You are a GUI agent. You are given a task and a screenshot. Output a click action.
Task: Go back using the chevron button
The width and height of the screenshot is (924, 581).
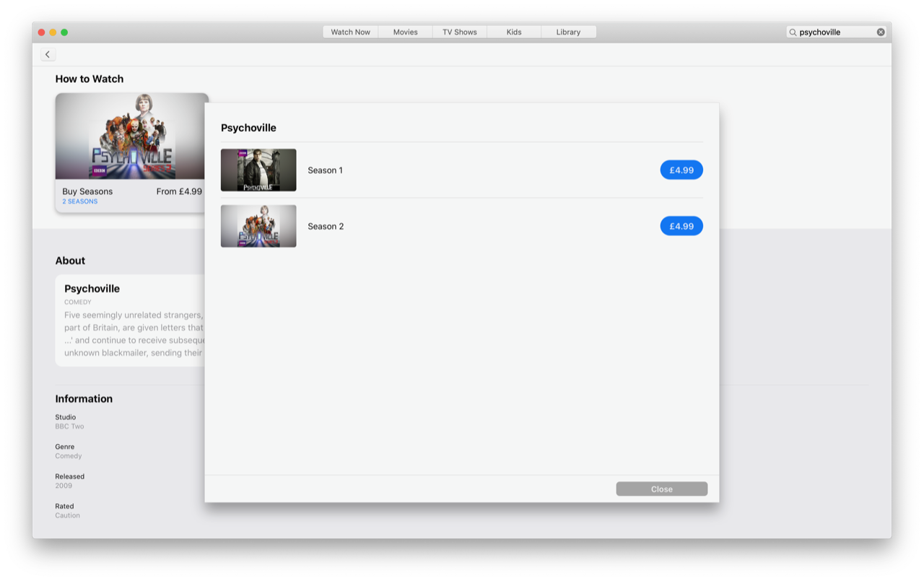48,55
